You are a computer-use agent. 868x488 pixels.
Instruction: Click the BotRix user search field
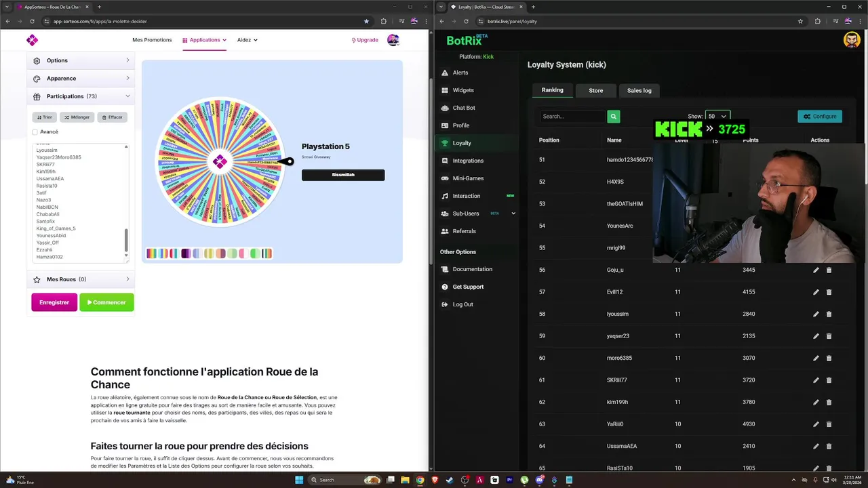(x=572, y=117)
